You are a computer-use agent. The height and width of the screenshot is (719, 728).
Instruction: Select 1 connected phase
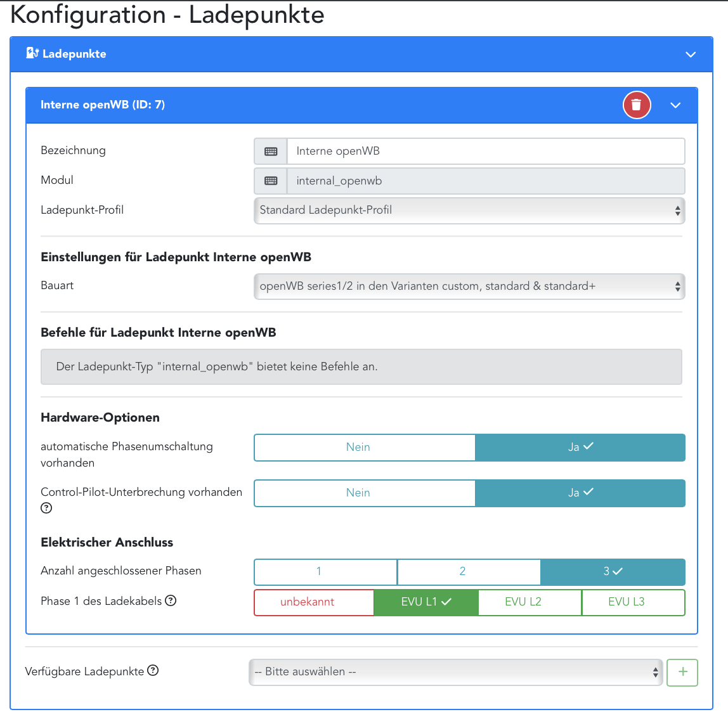pyautogui.click(x=325, y=572)
